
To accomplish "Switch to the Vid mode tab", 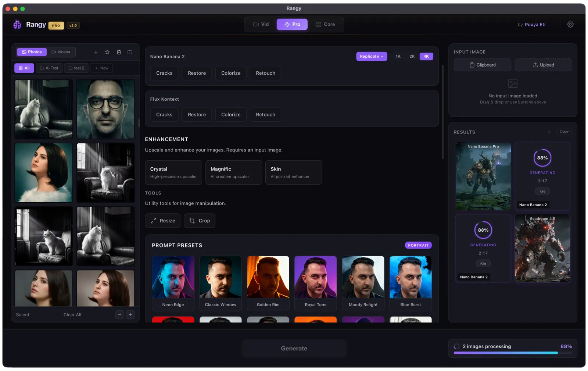I will 261,24.
